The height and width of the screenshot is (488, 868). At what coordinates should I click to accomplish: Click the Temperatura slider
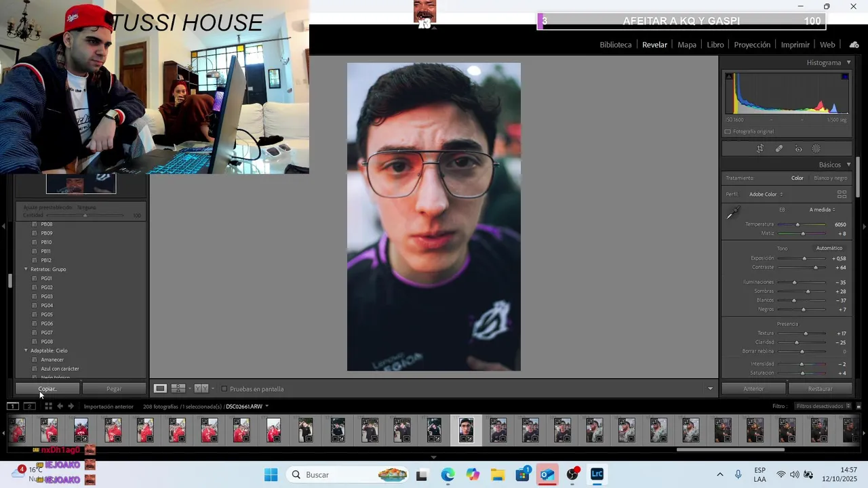[x=802, y=224]
